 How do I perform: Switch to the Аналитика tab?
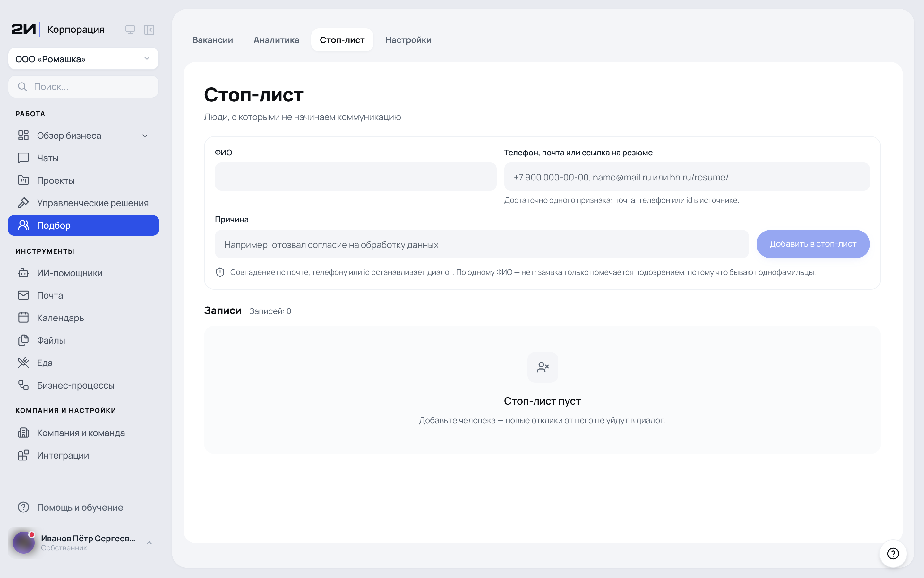(x=277, y=40)
